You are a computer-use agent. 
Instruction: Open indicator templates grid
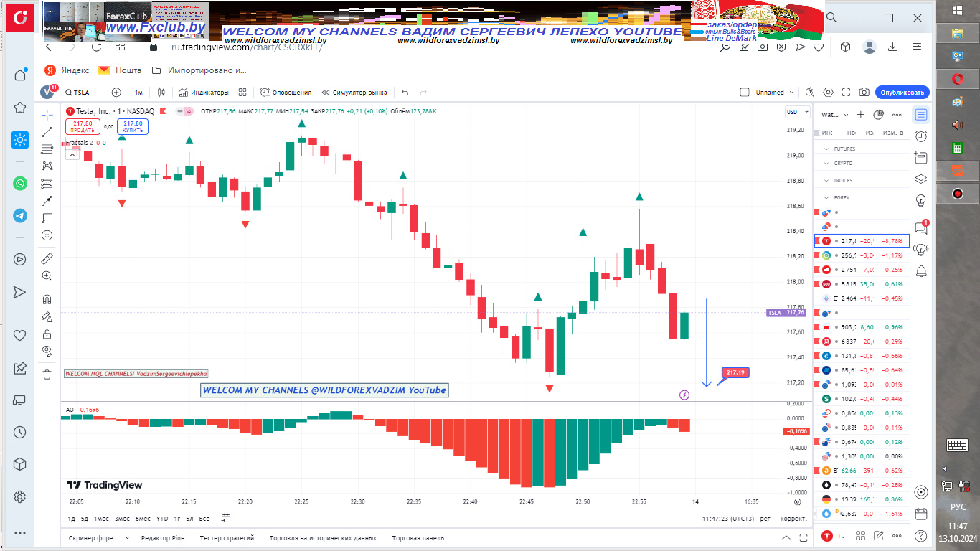pyautogui.click(x=242, y=93)
